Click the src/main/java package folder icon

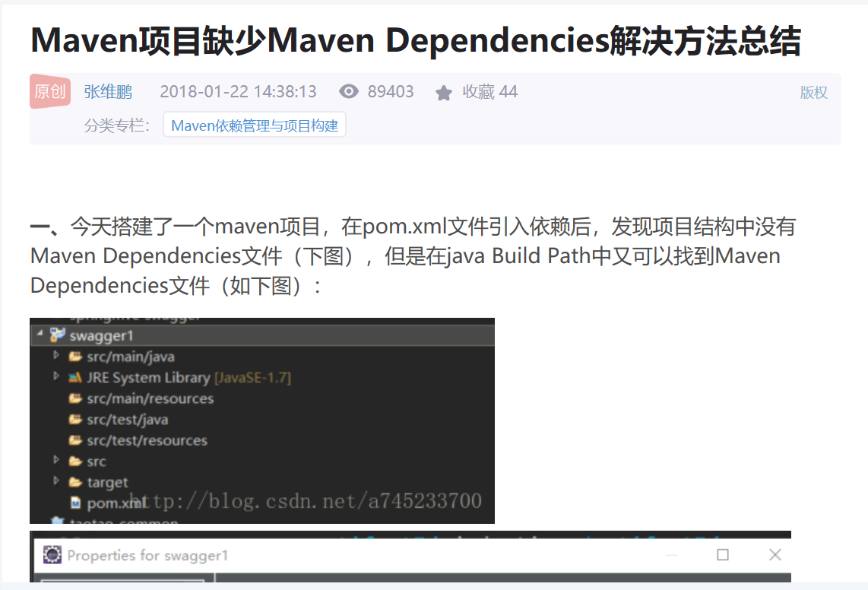coord(75,357)
